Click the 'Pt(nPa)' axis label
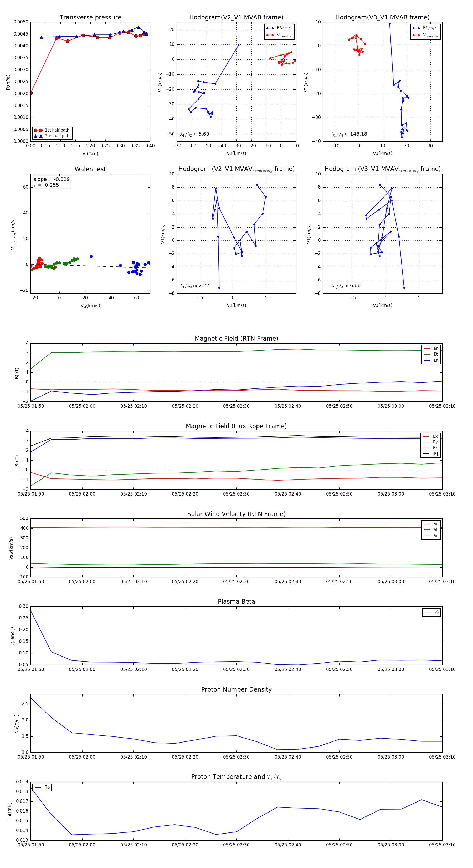Image resolution: width=473 pixels, height=868 pixels. point(8,82)
